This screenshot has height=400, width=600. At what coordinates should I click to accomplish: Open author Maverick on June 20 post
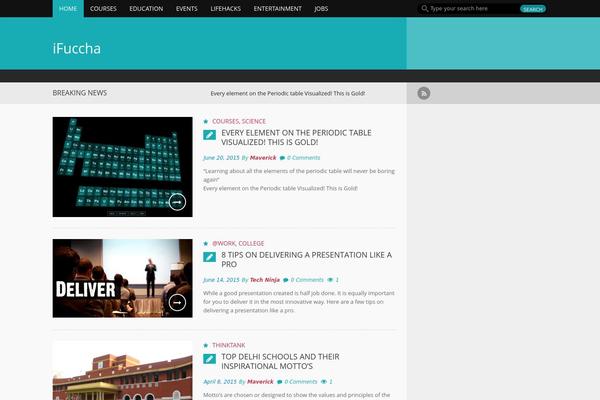tap(263, 158)
